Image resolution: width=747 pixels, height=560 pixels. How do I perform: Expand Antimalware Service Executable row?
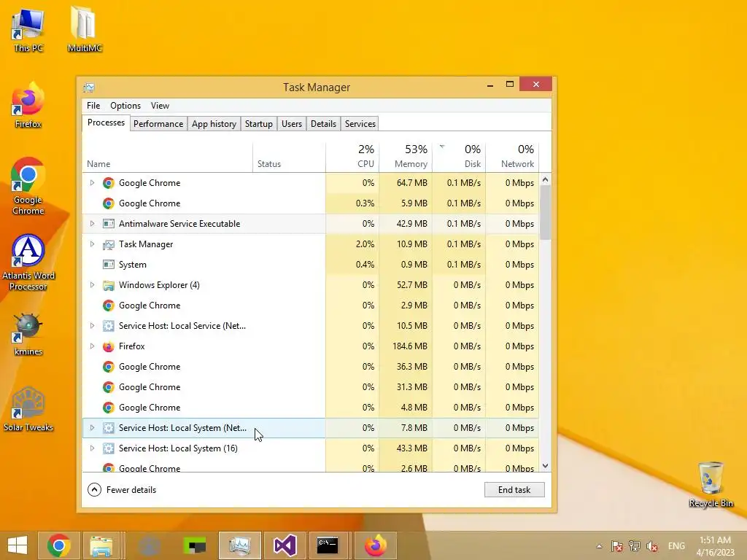point(92,224)
